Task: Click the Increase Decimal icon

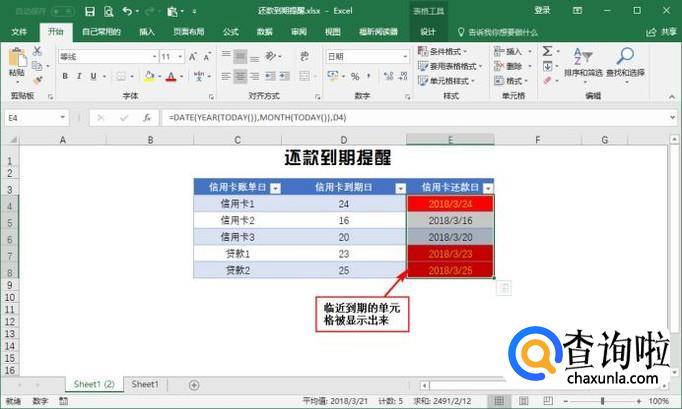Action: click(x=388, y=77)
